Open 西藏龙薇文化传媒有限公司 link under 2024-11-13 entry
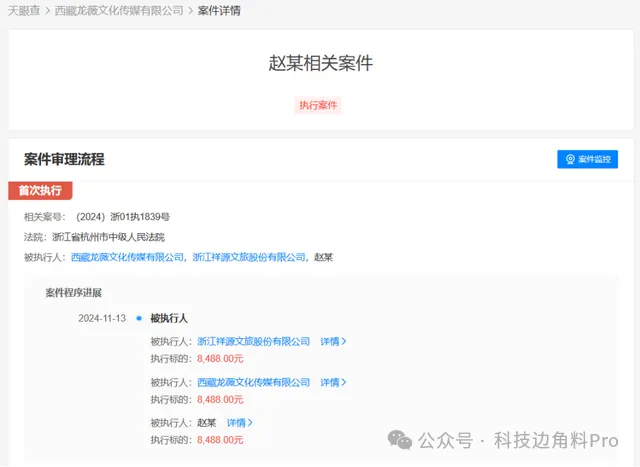Viewport: 640px width, 467px height. tap(253, 382)
